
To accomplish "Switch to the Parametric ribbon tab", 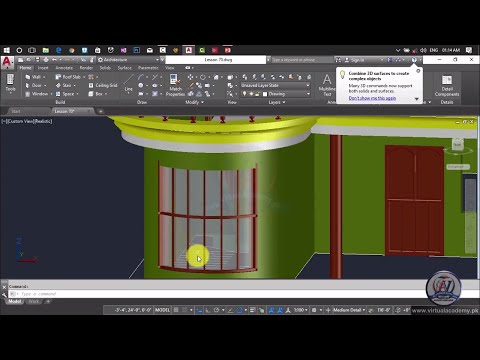I will coord(148,68).
